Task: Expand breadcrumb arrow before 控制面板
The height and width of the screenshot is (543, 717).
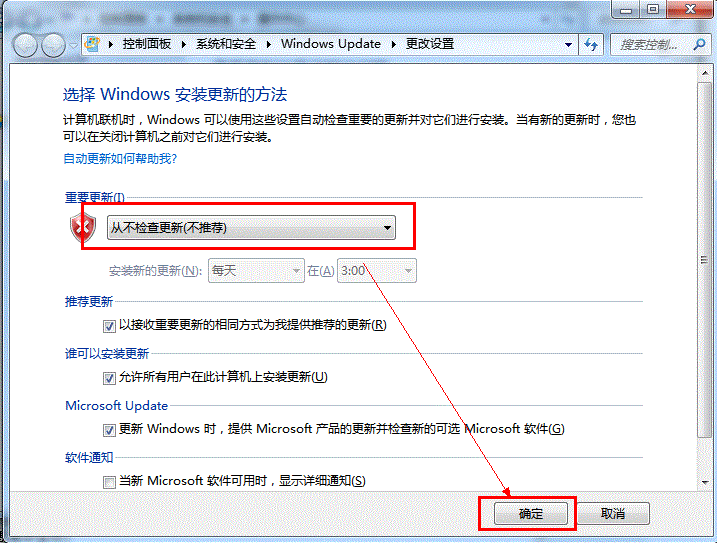Action: coord(111,44)
